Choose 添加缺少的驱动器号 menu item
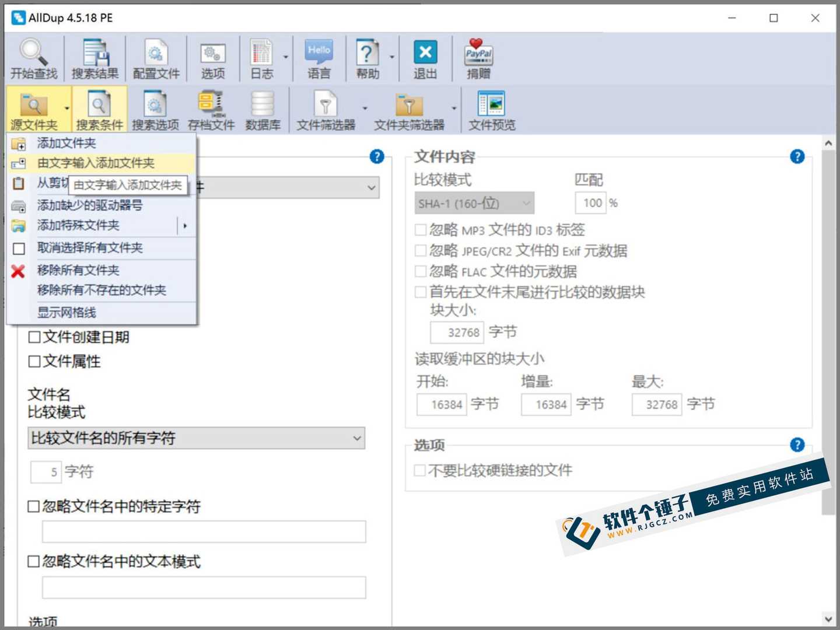This screenshot has width=840, height=630. pyautogui.click(x=101, y=205)
